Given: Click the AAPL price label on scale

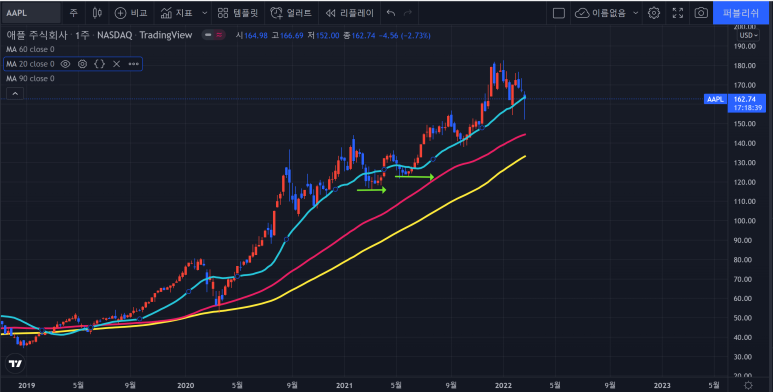Looking at the screenshot, I should (x=715, y=100).
